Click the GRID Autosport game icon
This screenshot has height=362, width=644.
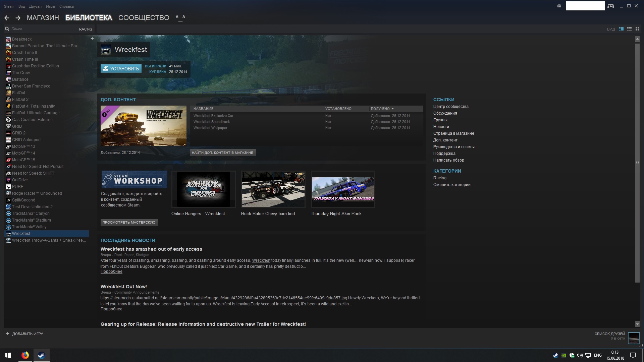pyautogui.click(x=8, y=140)
